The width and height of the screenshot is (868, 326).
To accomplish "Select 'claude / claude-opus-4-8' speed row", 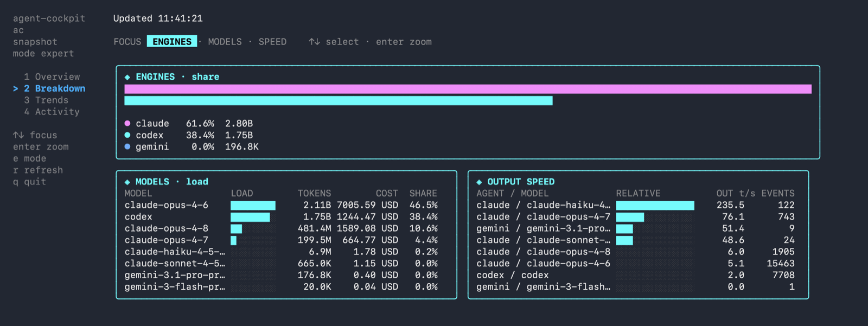I will [x=636, y=252].
